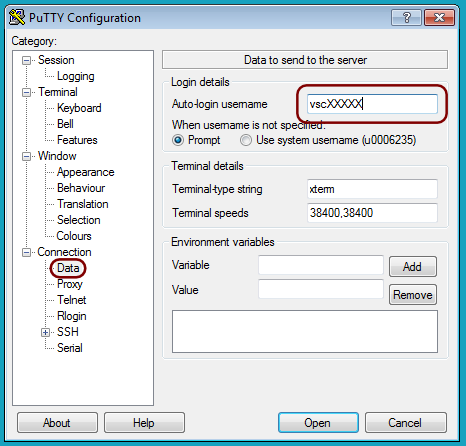Image resolution: width=466 pixels, height=446 pixels.
Task: Open the Bell settings category
Action: (x=65, y=124)
